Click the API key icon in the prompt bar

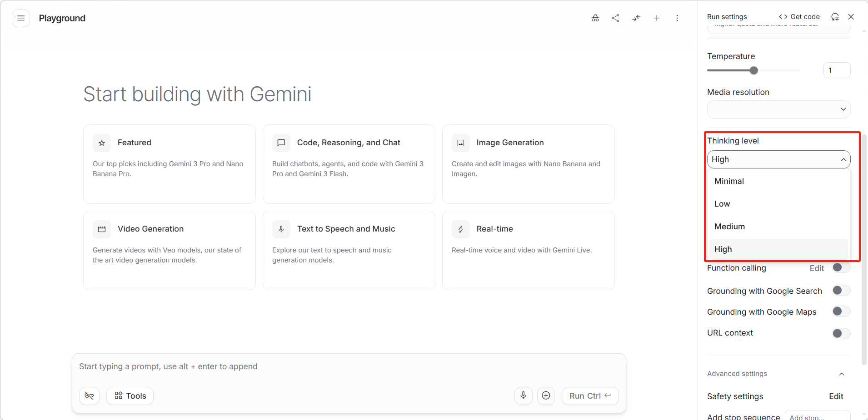(x=90, y=396)
